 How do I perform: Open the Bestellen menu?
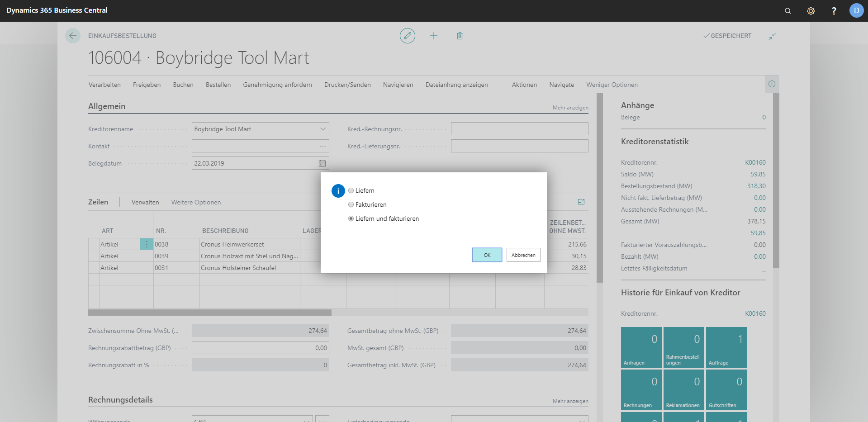[x=218, y=85]
